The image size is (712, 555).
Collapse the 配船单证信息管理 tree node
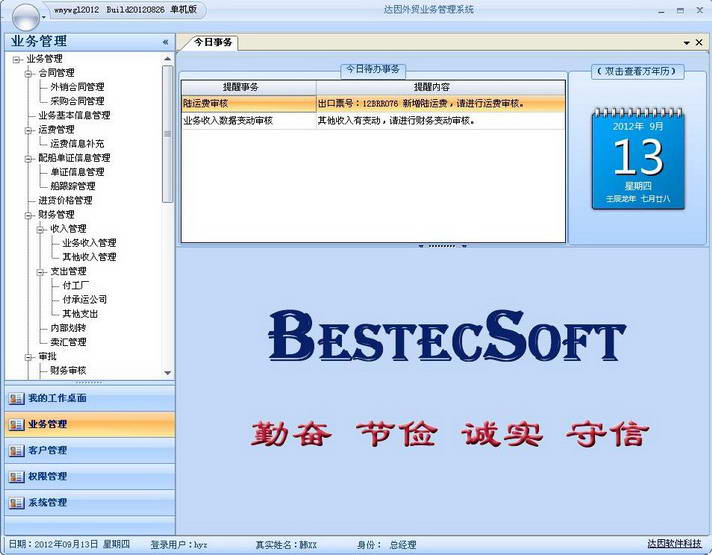click(29, 159)
